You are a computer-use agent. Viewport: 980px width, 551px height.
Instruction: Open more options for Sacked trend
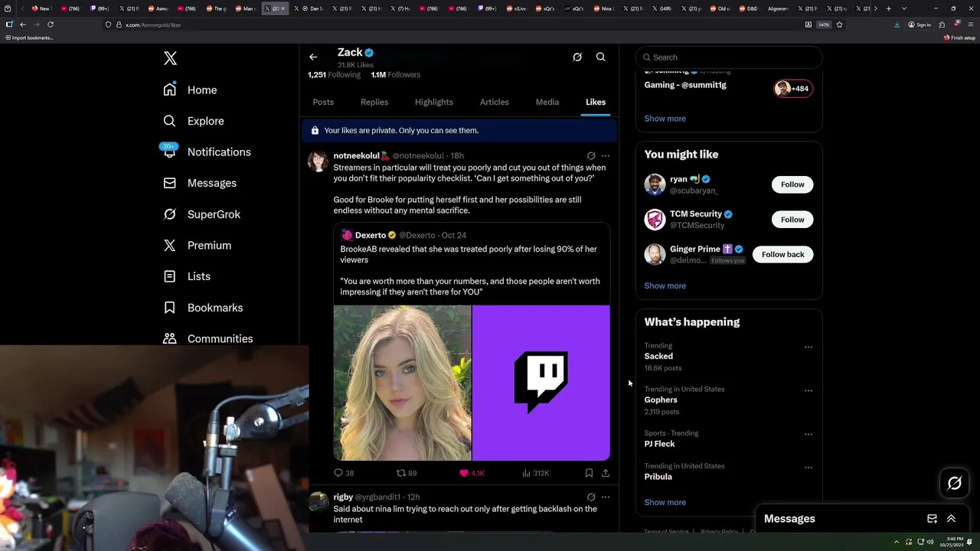(x=808, y=347)
